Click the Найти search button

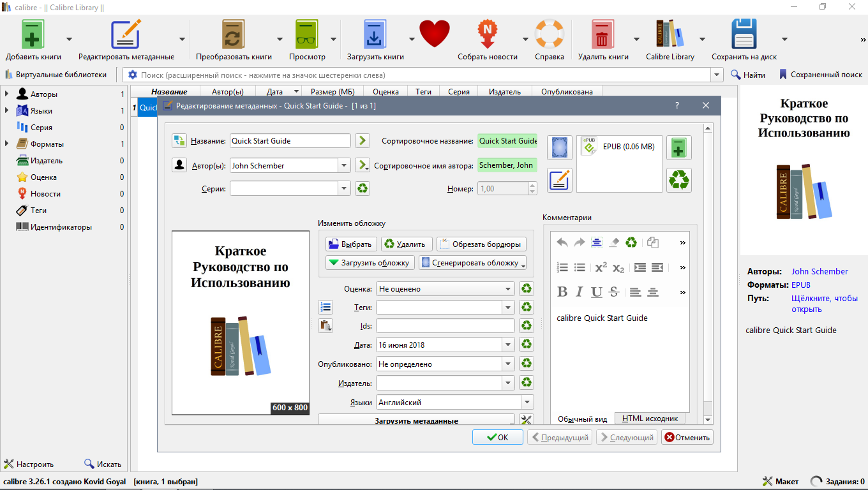click(748, 75)
